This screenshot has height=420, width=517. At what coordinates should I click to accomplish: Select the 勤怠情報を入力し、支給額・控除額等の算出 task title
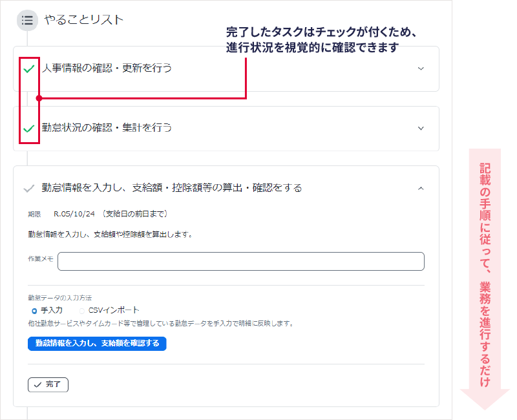coord(172,188)
